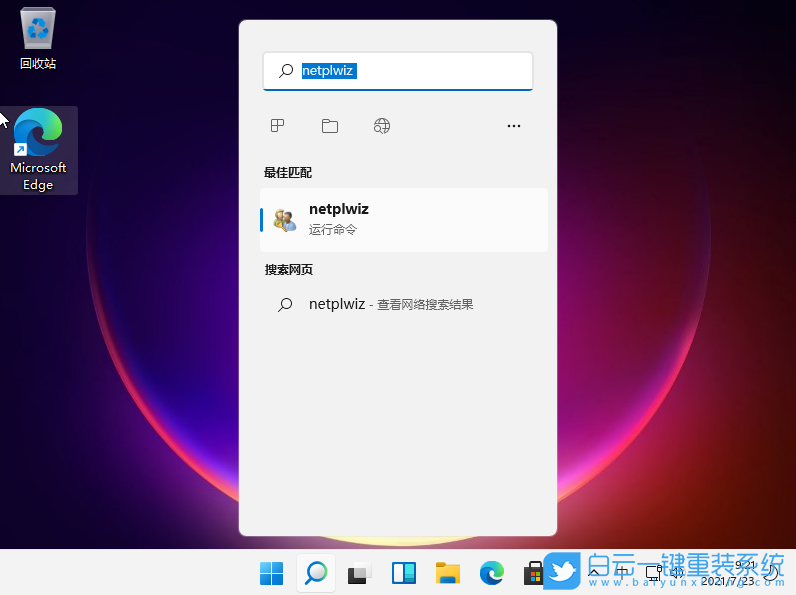This screenshot has width=796, height=595.
Task: Run the netplwiz best match command
Action: click(404, 220)
